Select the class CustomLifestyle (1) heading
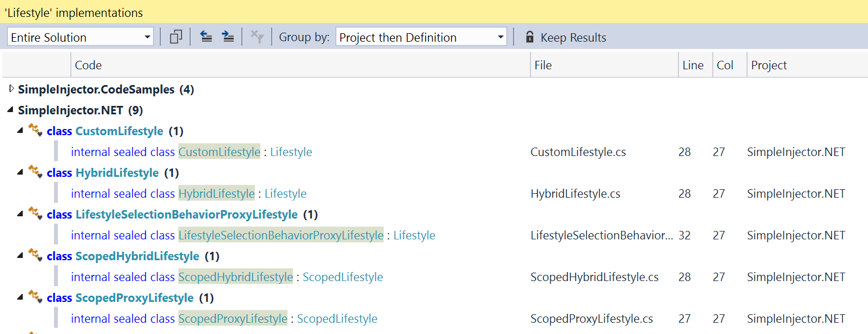Image resolution: width=868 pixels, height=334 pixels. coord(115,131)
